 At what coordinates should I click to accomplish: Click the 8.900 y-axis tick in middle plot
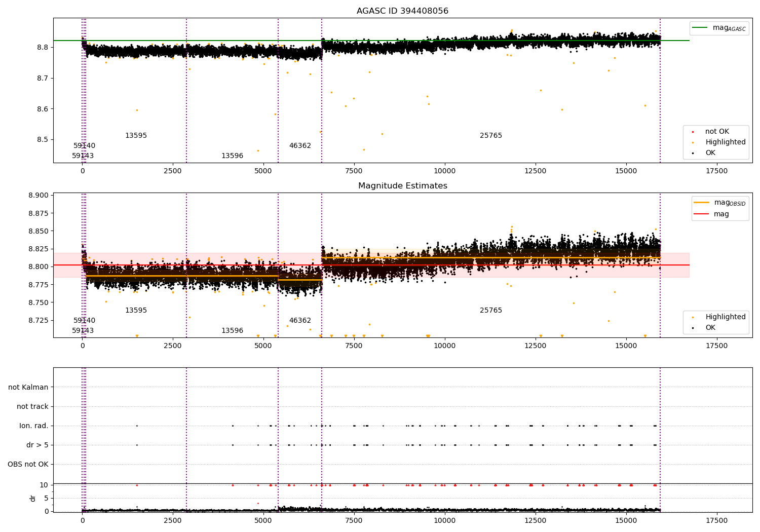coord(39,196)
